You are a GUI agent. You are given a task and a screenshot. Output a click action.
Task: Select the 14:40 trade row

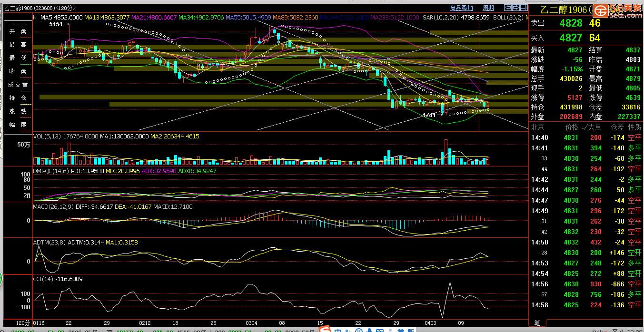click(x=586, y=137)
